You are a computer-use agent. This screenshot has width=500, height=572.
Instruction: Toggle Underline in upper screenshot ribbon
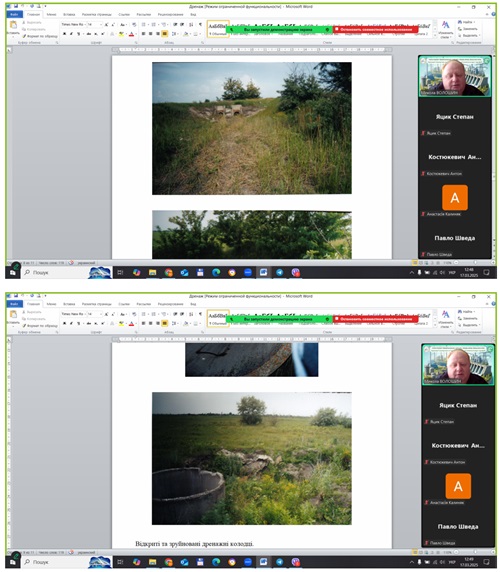[x=78, y=34]
